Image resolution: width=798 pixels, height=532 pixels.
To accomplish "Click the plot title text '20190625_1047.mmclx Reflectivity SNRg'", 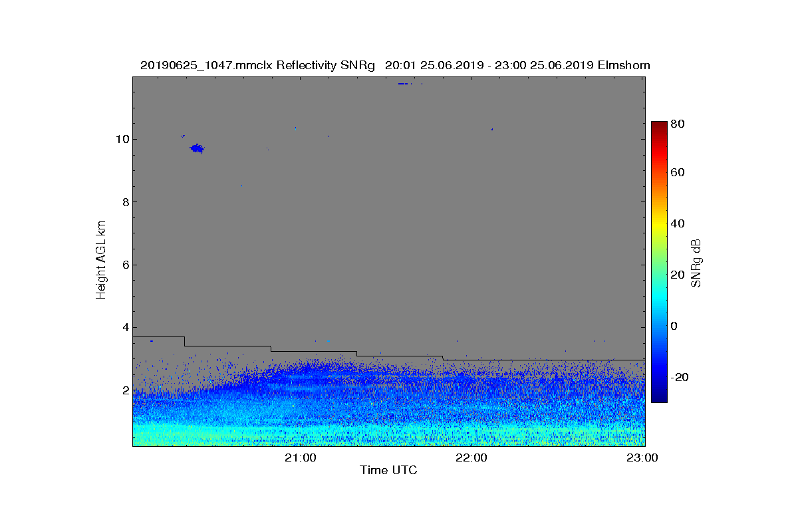I will [x=258, y=65].
